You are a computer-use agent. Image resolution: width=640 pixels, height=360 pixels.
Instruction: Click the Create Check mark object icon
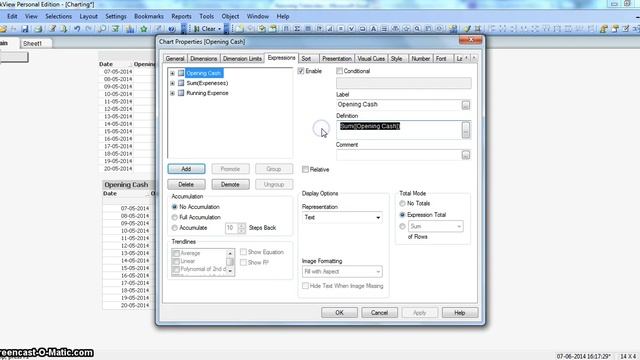(351, 29)
